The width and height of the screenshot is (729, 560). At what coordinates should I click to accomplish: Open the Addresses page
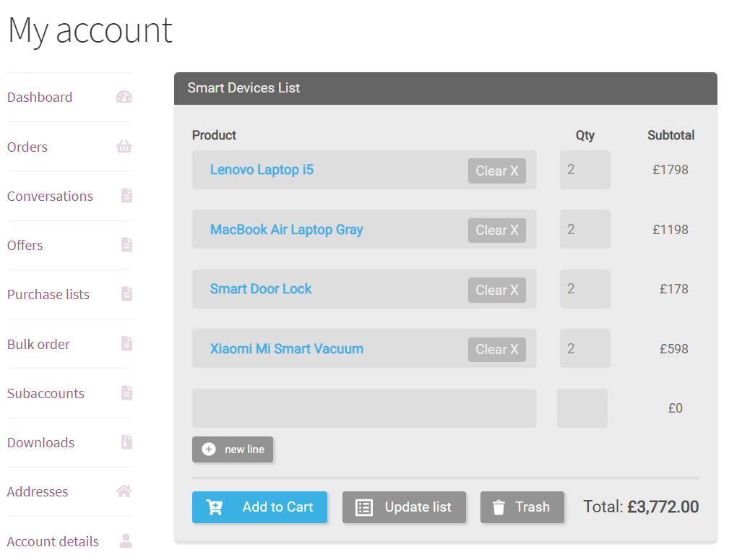[70, 491]
